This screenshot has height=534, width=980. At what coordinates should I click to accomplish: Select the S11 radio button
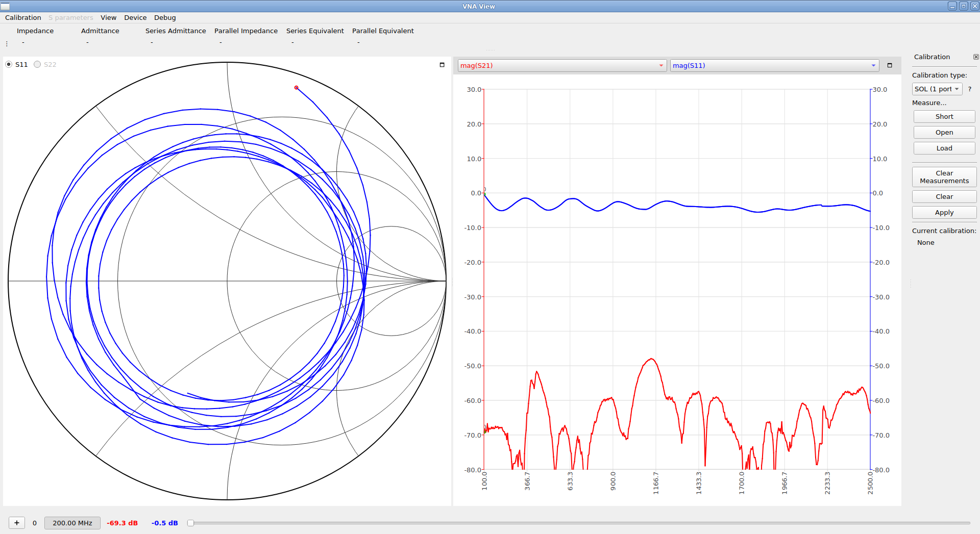(x=9, y=64)
